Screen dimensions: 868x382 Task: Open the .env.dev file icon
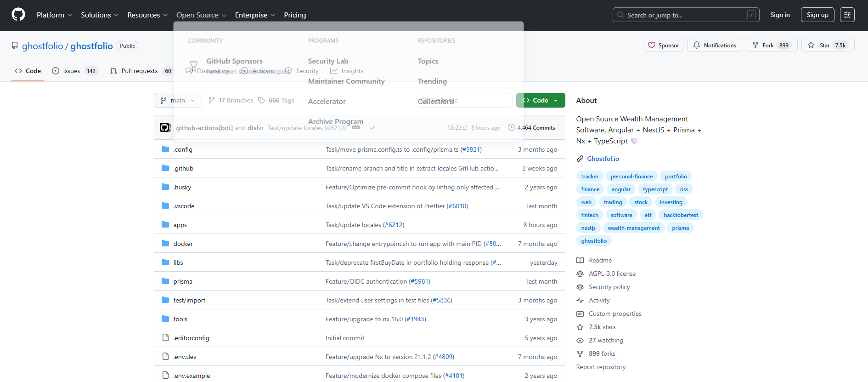point(165,357)
